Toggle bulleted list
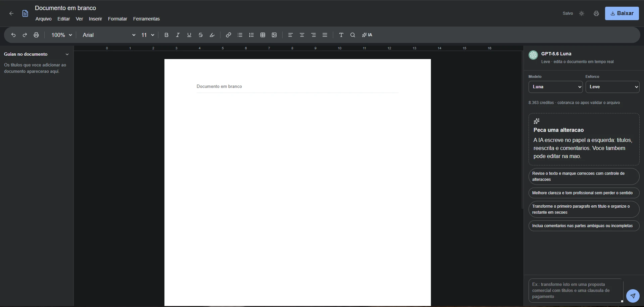Viewport: 644px width, 307px height. point(240,35)
